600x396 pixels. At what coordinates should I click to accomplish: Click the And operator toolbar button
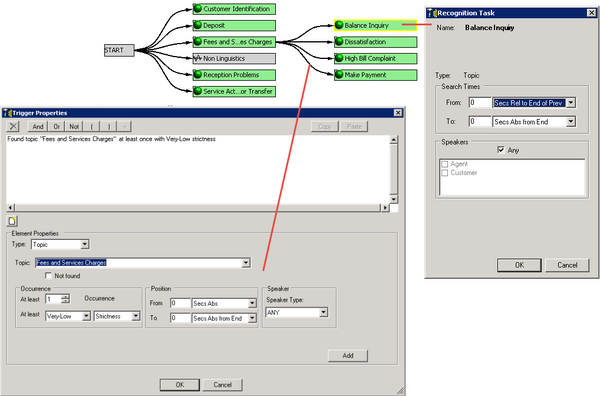[x=38, y=126]
